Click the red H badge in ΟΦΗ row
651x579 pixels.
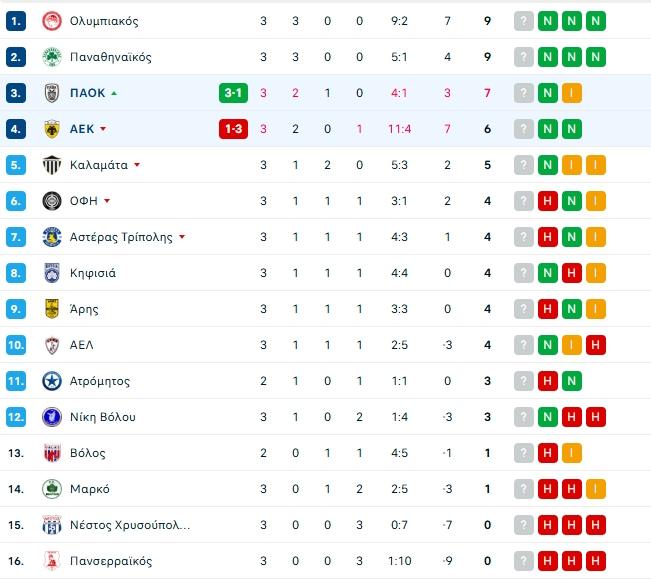coord(548,201)
